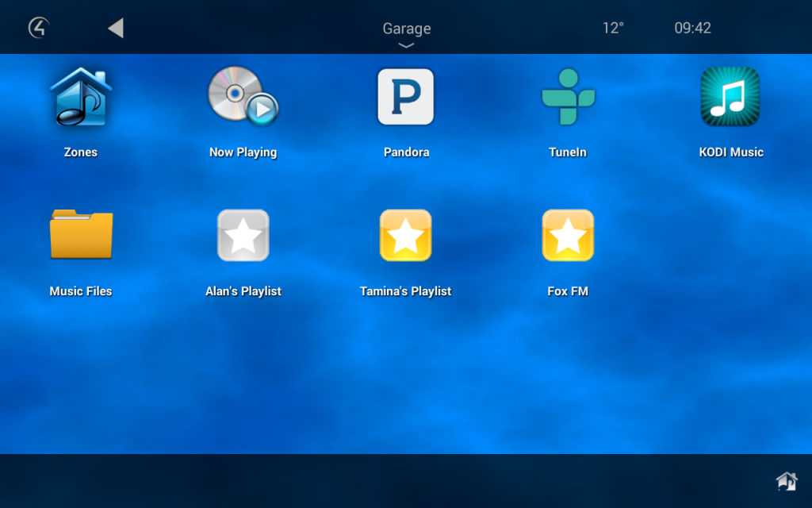This screenshot has height=508, width=812.
Task: Click the TuneIn label text
Action: point(568,152)
